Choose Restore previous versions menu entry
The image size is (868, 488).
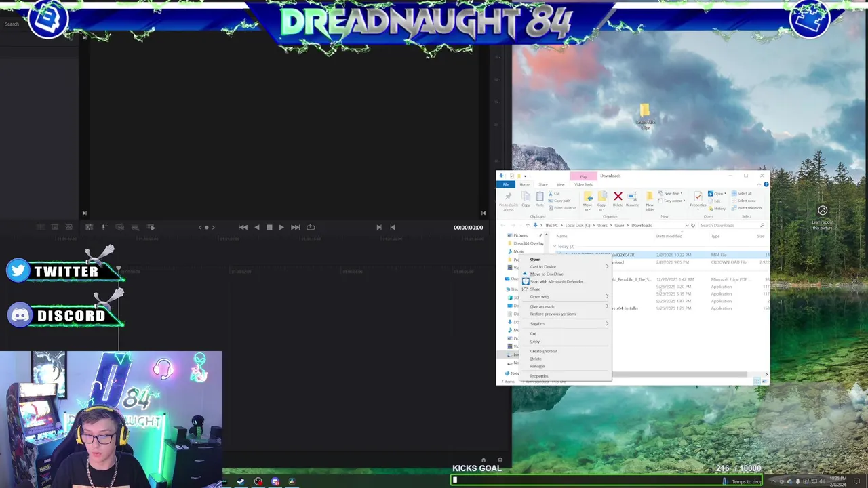[x=553, y=314]
